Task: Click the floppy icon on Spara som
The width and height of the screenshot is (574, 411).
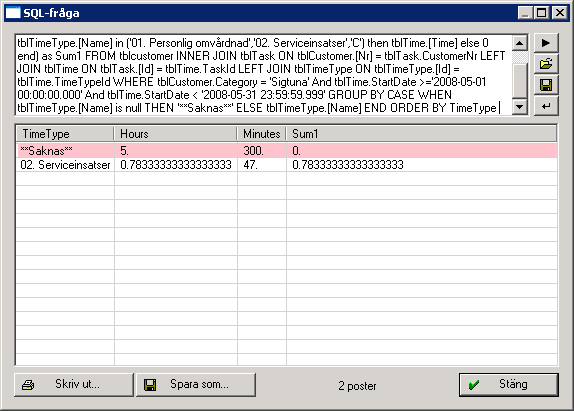Action: click(x=150, y=385)
